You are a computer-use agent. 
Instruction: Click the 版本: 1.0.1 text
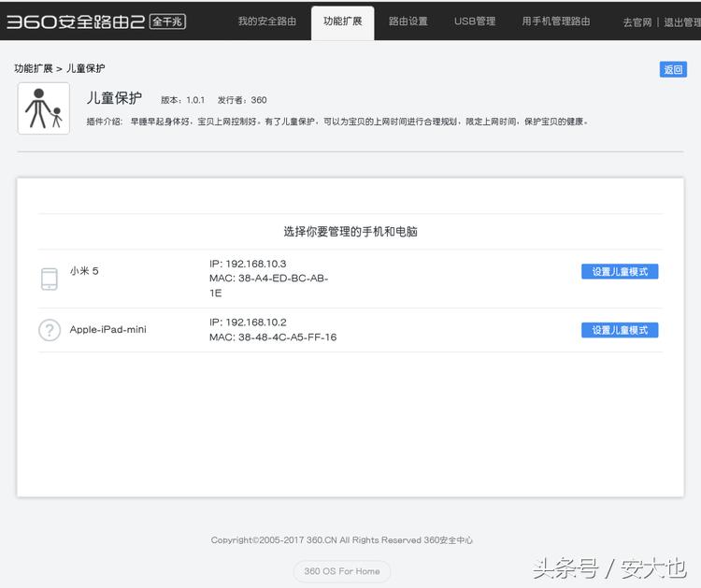point(183,100)
